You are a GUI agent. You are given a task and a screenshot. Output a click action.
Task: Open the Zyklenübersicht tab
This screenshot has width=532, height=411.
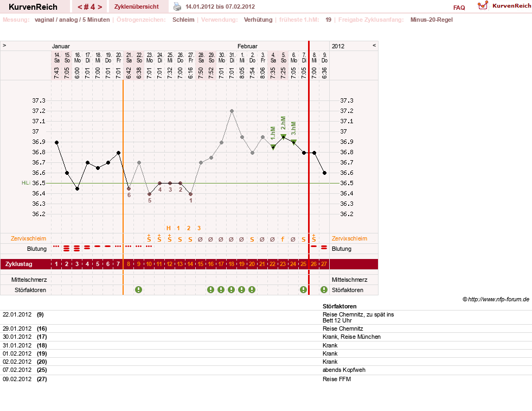pos(137,7)
